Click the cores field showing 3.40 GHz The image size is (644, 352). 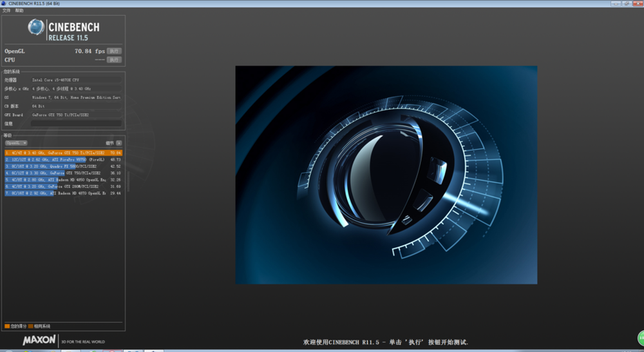click(77, 88)
